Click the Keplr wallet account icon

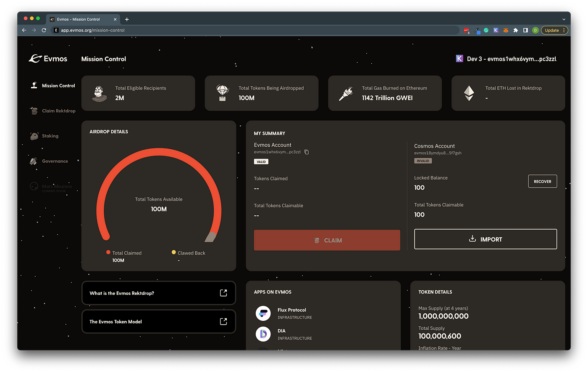(x=459, y=59)
